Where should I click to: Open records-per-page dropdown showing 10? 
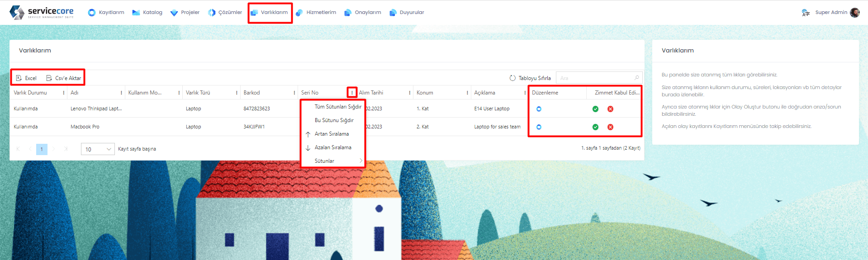tap(98, 149)
